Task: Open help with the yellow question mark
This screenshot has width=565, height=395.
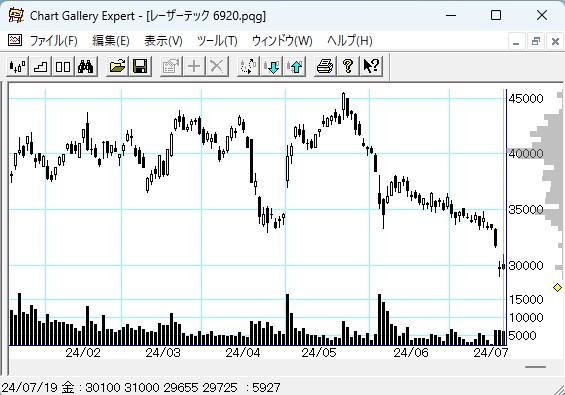Action: point(348,66)
